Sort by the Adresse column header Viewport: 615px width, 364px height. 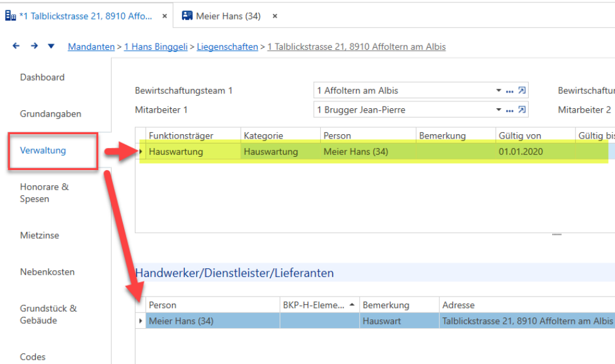527,305
